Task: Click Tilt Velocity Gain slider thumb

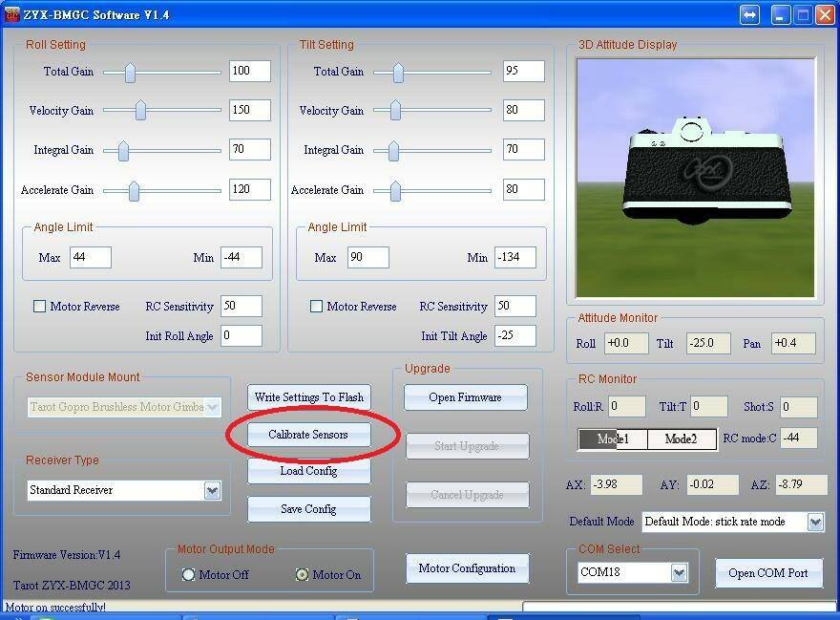Action: (395, 110)
